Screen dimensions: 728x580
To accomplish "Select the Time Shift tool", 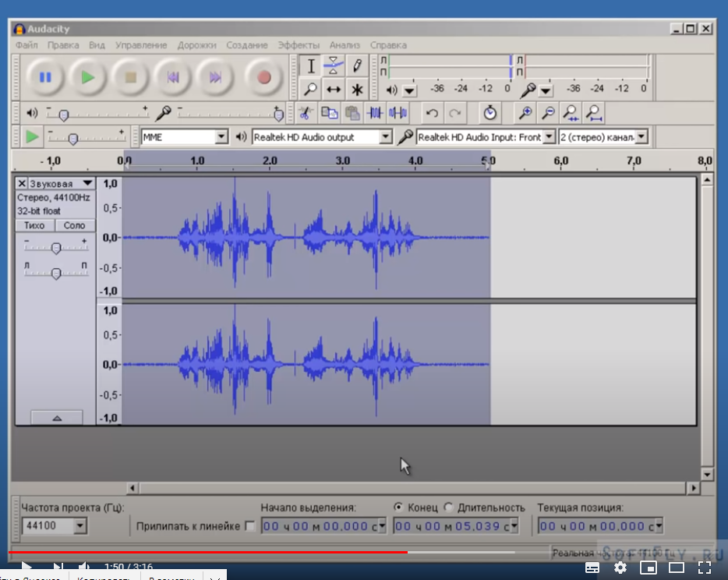I will tap(334, 89).
